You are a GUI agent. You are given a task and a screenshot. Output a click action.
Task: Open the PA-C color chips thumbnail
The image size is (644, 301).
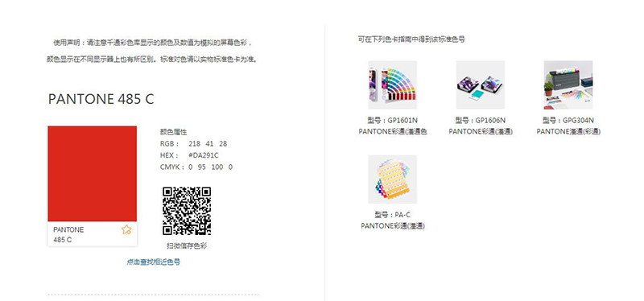393,179
